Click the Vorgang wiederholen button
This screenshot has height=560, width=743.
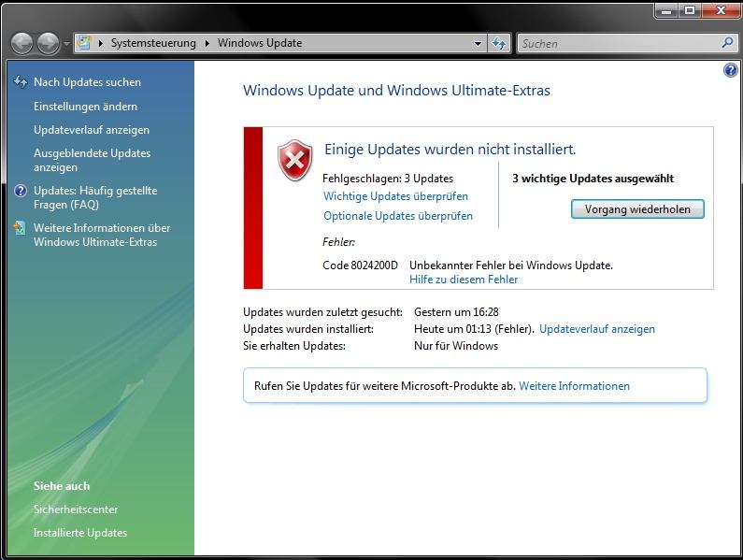[637, 209]
